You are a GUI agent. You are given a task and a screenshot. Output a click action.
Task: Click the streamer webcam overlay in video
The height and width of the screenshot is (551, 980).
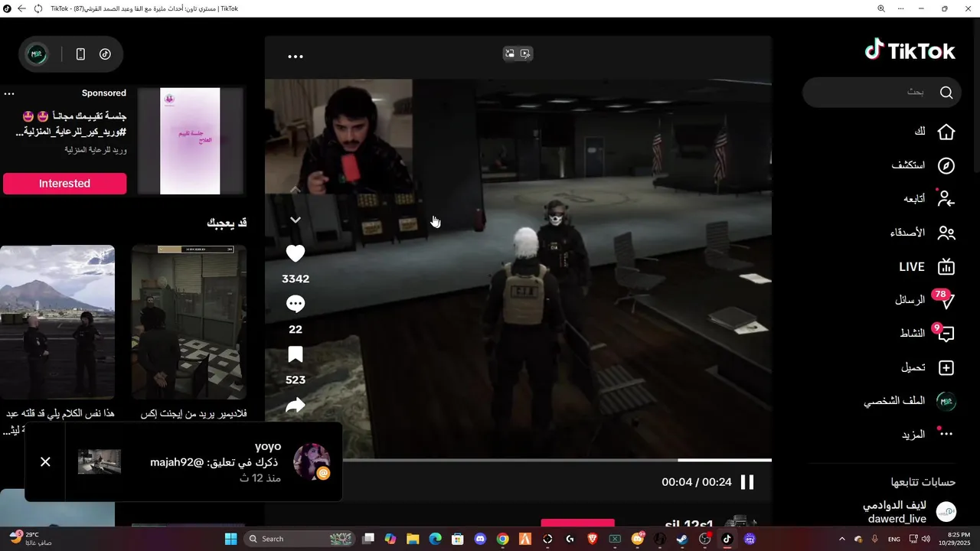tap(338, 136)
